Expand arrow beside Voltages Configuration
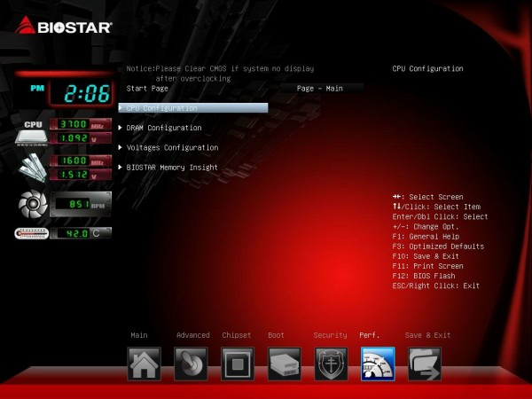Image resolution: width=532 pixels, height=399 pixels. (120, 147)
